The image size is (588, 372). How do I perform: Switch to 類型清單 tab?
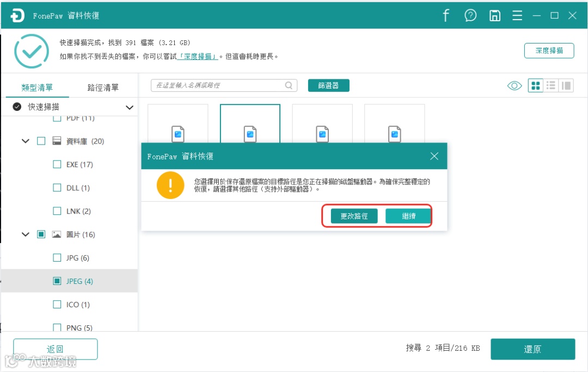(x=37, y=88)
